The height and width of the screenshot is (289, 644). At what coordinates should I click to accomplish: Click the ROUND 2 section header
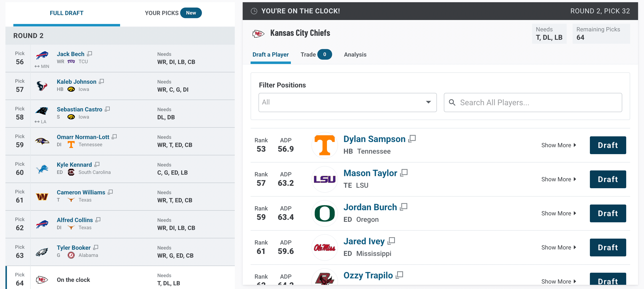pyautogui.click(x=120, y=36)
